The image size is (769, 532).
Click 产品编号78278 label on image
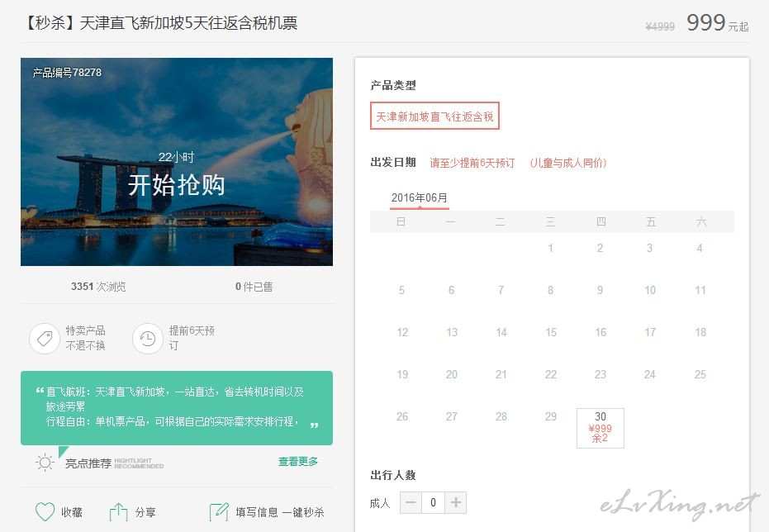click(x=67, y=73)
